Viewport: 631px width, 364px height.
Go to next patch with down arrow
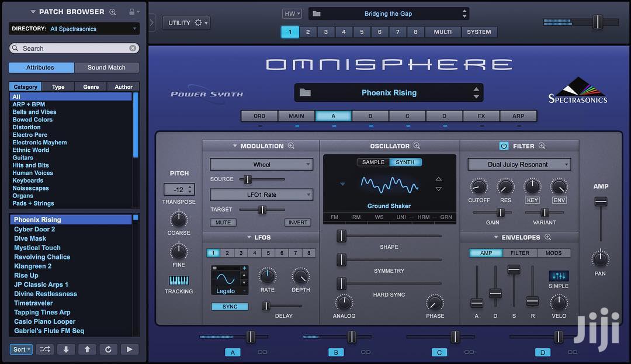click(x=66, y=349)
